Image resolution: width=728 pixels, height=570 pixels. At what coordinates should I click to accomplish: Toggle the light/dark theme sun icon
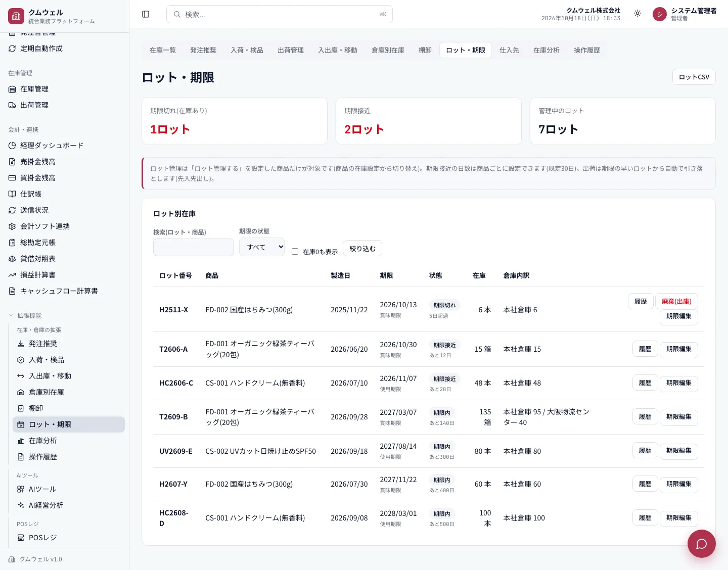click(638, 14)
